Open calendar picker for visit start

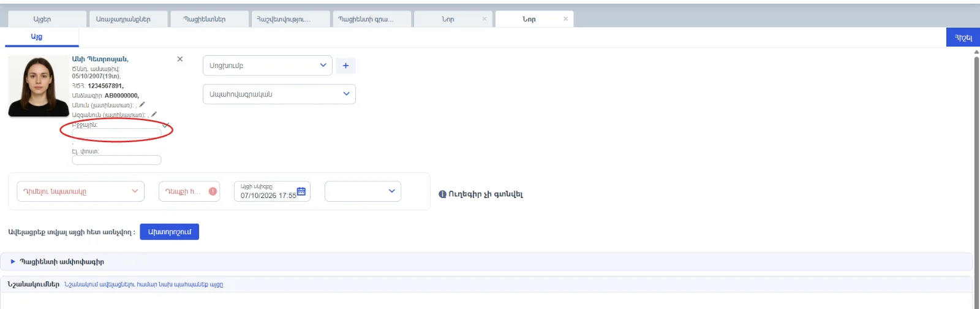[301, 191]
